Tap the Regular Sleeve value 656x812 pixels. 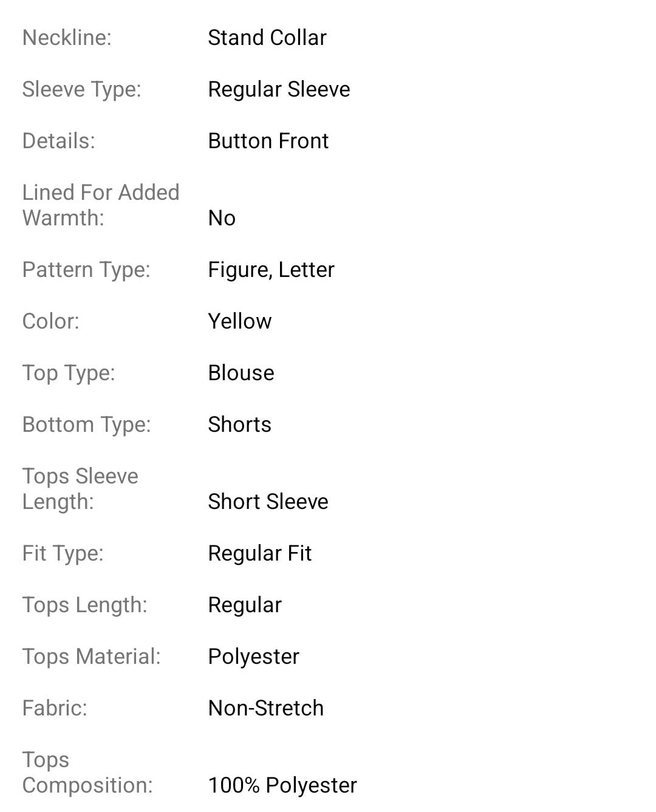tap(279, 89)
